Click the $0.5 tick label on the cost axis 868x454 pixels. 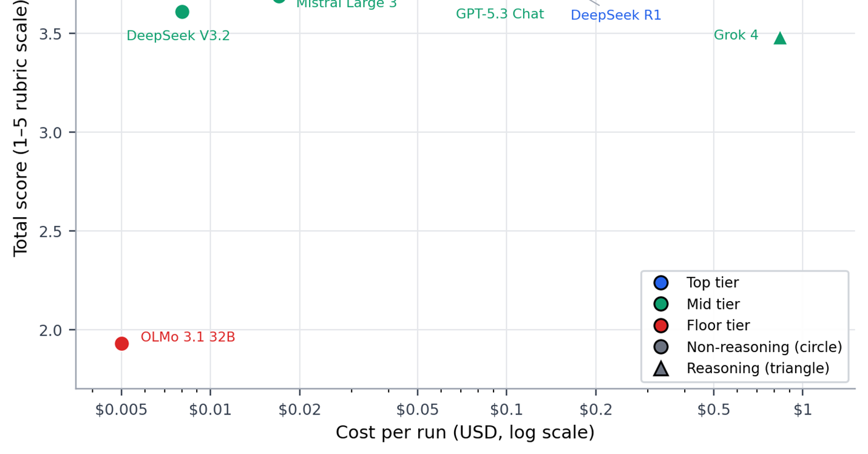coord(714,410)
